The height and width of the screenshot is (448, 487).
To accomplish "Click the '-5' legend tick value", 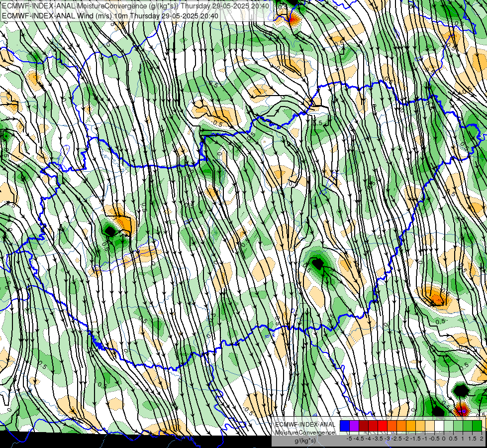I will click(349, 439).
